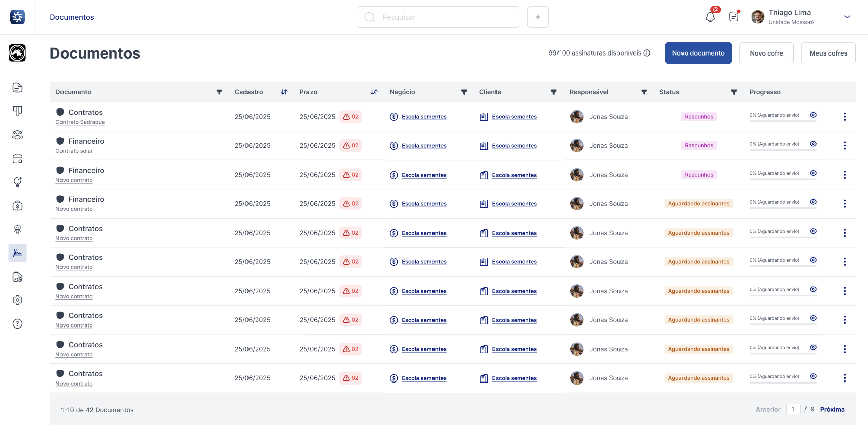The width and height of the screenshot is (868, 436).
Task: Open the task list icon beside the bell
Action: [734, 17]
